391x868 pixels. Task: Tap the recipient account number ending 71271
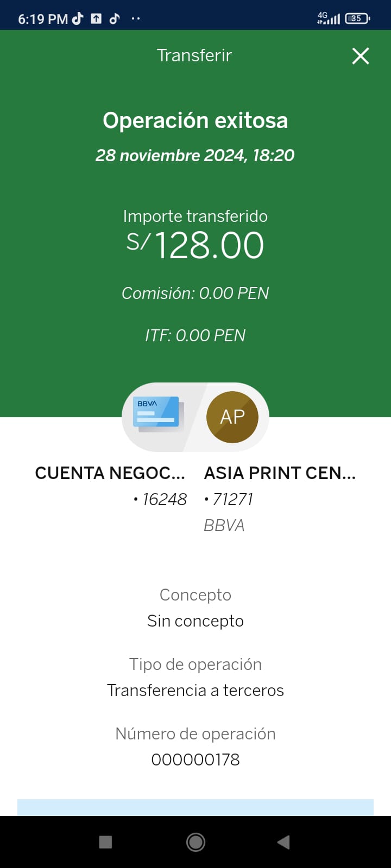point(229,499)
